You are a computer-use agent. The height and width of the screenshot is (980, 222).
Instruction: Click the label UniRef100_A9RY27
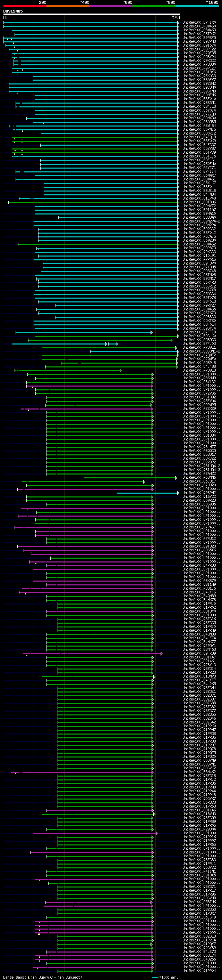199,306
